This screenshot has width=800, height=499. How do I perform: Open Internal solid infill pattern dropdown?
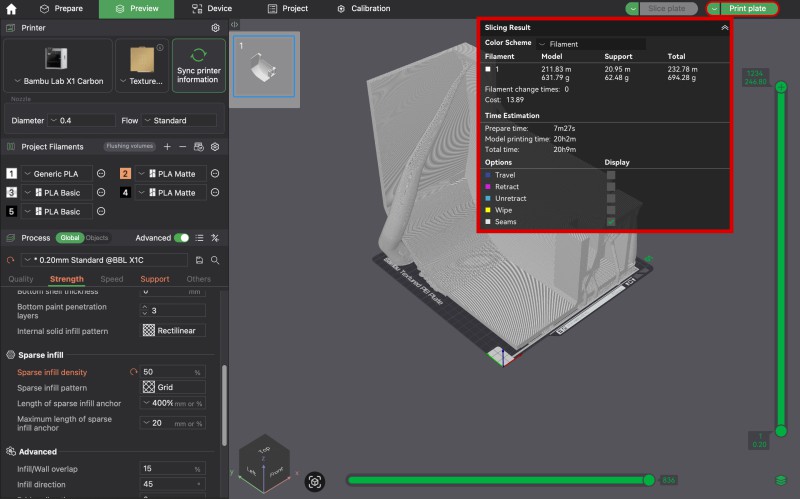173,331
